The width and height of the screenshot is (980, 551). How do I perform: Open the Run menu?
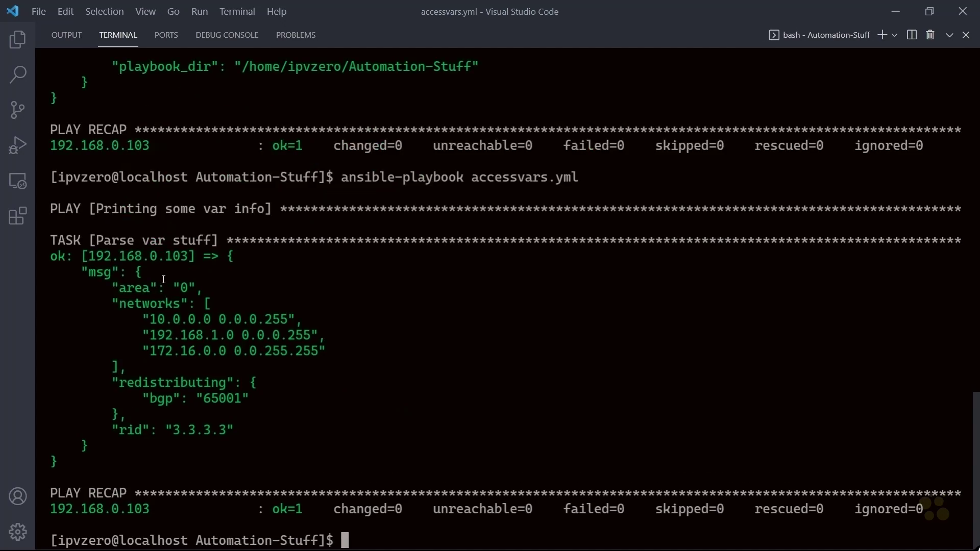click(200, 11)
